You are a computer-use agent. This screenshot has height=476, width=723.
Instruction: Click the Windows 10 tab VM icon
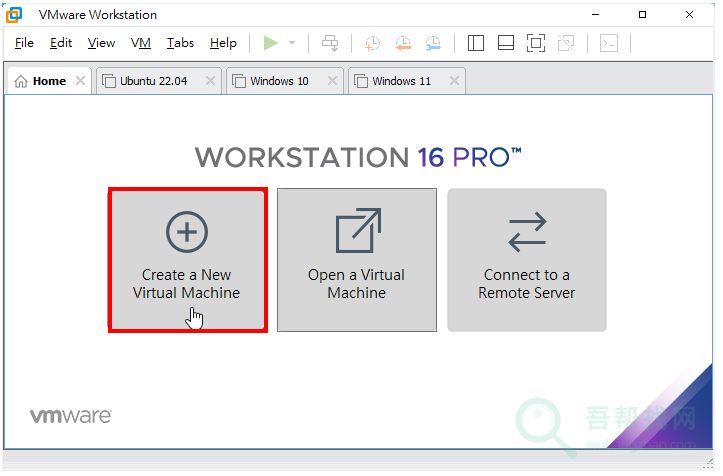tap(239, 82)
